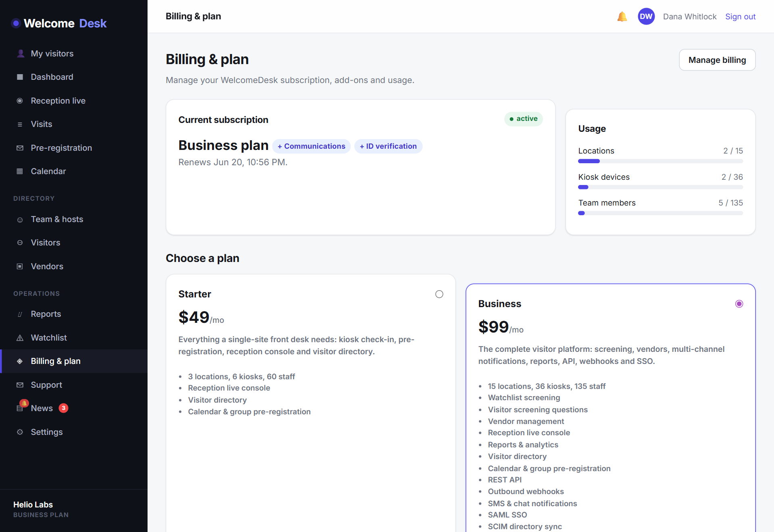
Task: Click the My visitors person icon
Action: [x=20, y=54]
